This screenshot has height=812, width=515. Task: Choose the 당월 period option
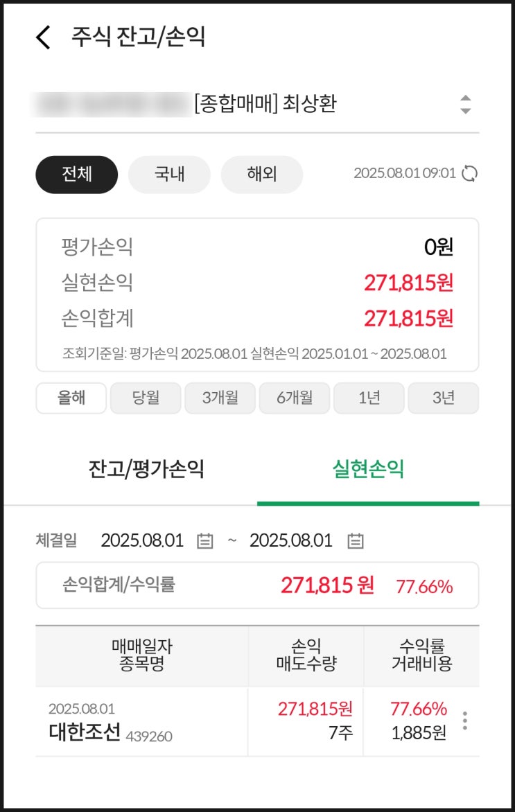pyautogui.click(x=146, y=398)
